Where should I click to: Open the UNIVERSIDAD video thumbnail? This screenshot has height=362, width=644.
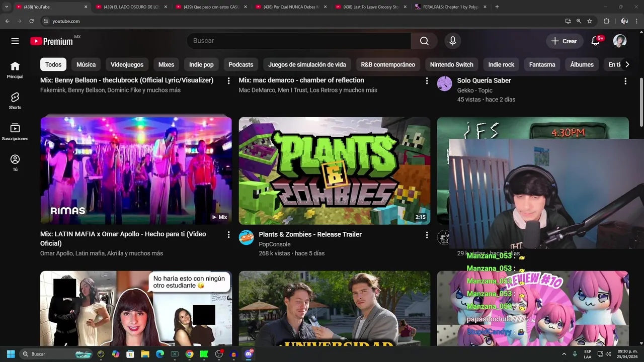[335, 308]
